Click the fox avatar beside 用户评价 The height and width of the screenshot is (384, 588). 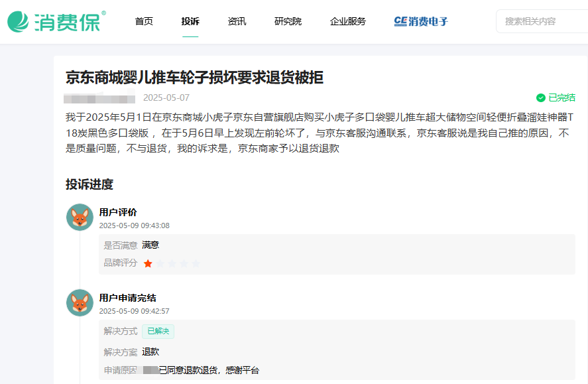click(80, 217)
